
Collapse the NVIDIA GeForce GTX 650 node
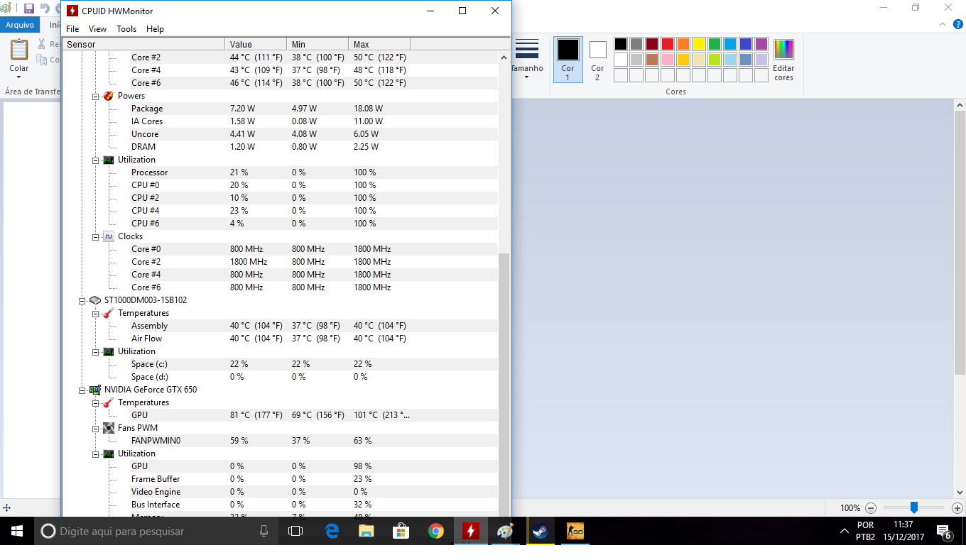pos(82,390)
